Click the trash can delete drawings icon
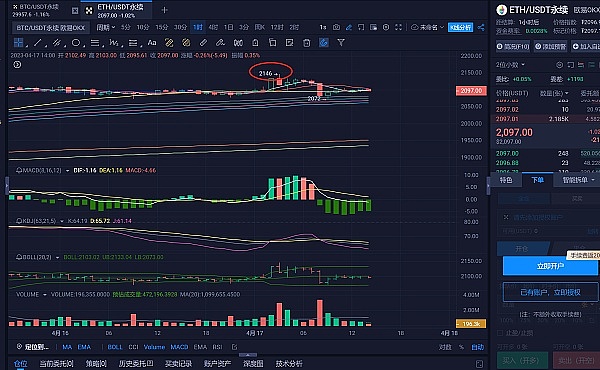600x370 pixels. coord(307,43)
